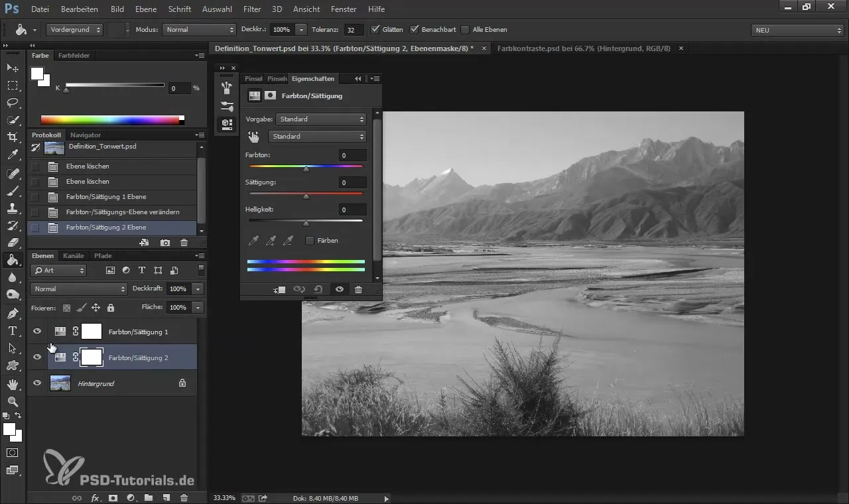The image size is (849, 504).
Task: Hide the Hintergrund layer
Action: (x=37, y=383)
